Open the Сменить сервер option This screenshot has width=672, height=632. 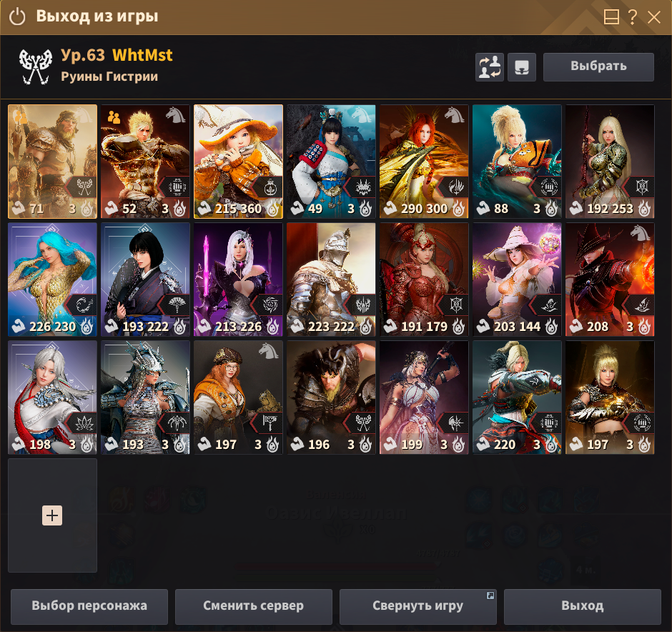click(254, 606)
